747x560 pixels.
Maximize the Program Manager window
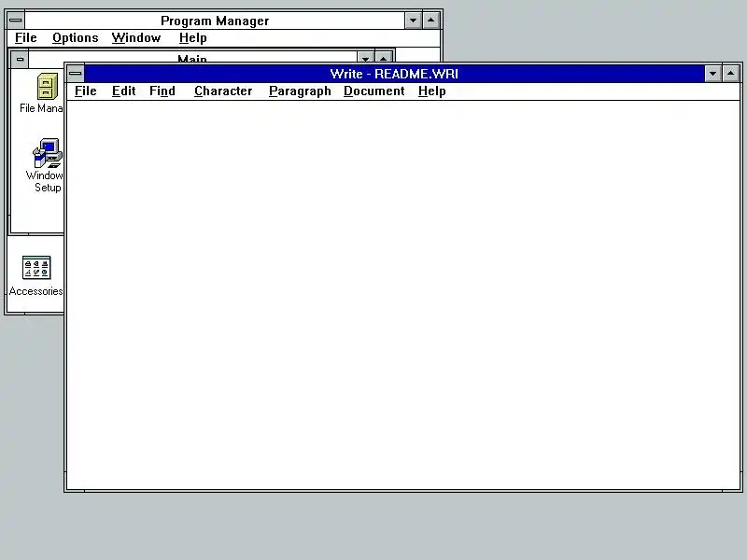(x=431, y=21)
